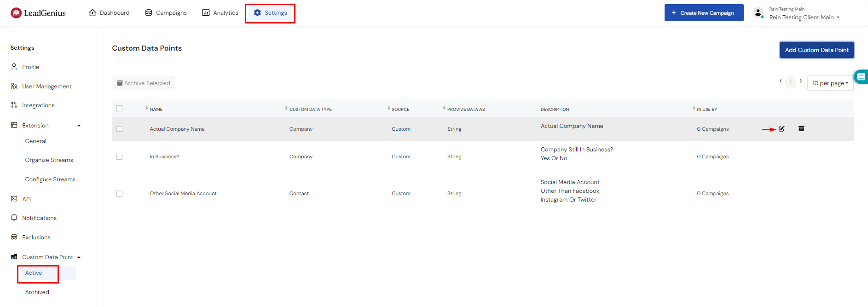Click the Extension icon in sidebar
This screenshot has height=307, width=868.
tap(14, 125)
